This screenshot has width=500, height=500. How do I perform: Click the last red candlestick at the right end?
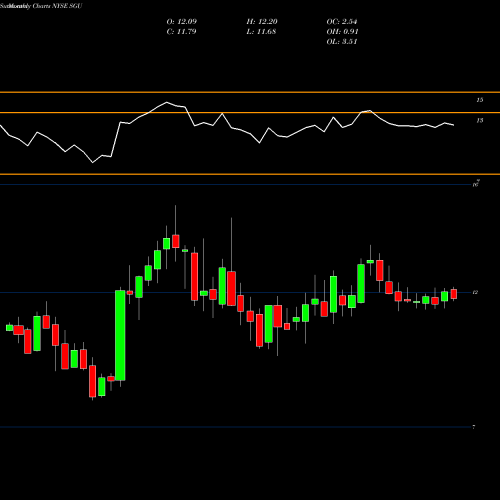pyautogui.click(x=454, y=294)
